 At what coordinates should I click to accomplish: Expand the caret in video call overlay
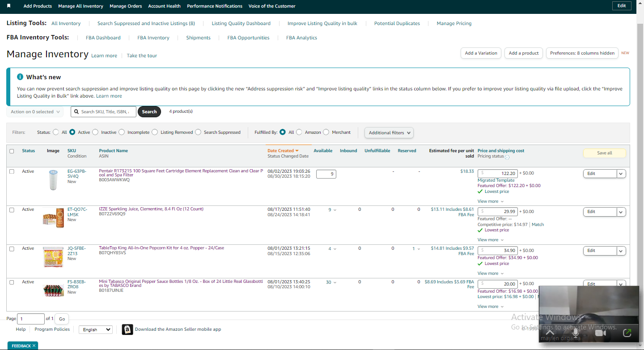(550, 333)
